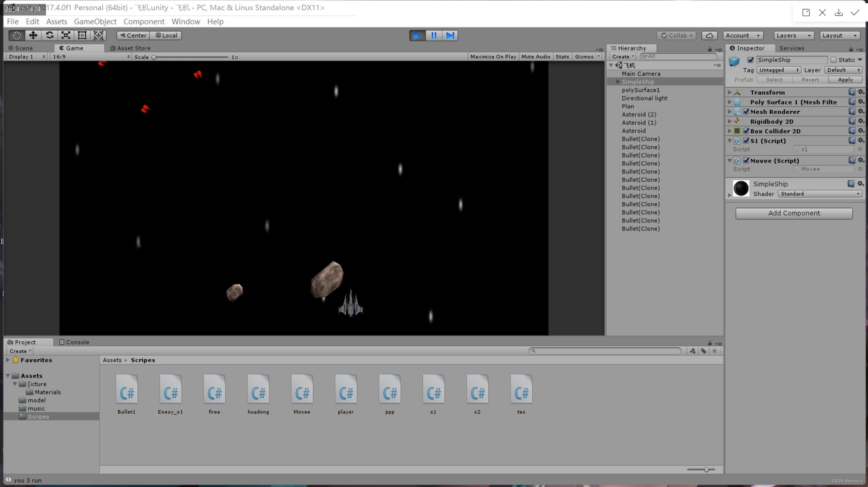Open the 16:9 aspect ratio dropdown
868x487 pixels.
pos(91,57)
